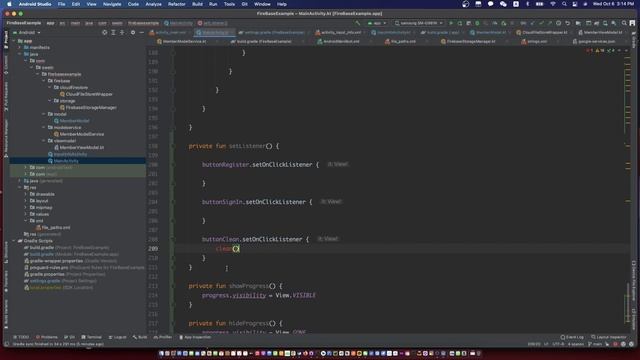Open the Build menu
The width and height of the screenshot is (640, 360).
point(198,4)
